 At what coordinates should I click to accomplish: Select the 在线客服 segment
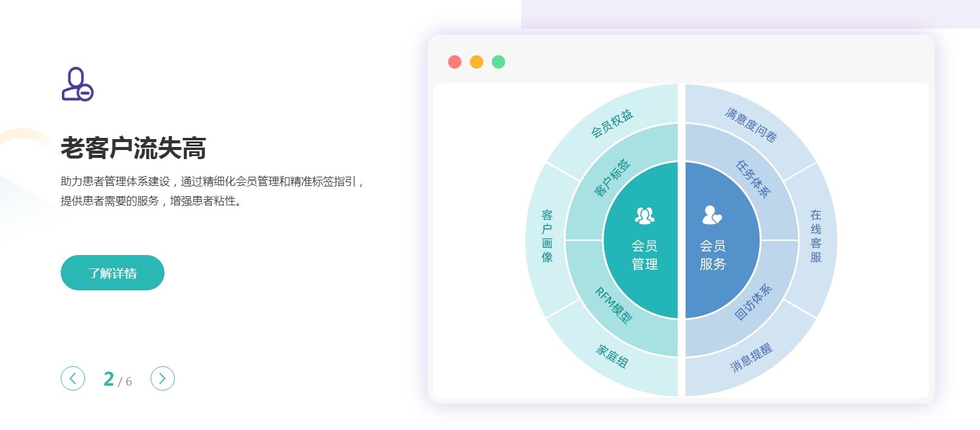(x=815, y=236)
